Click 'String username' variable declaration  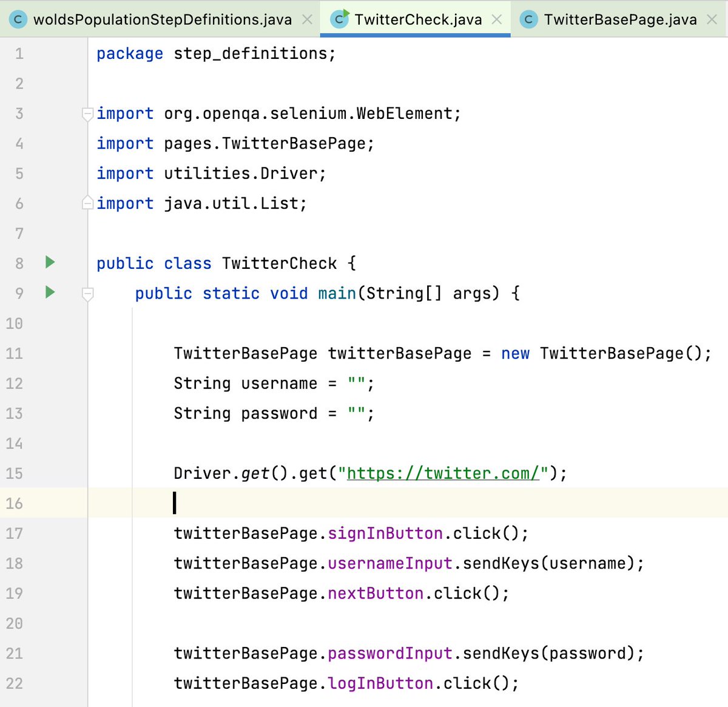click(x=245, y=384)
